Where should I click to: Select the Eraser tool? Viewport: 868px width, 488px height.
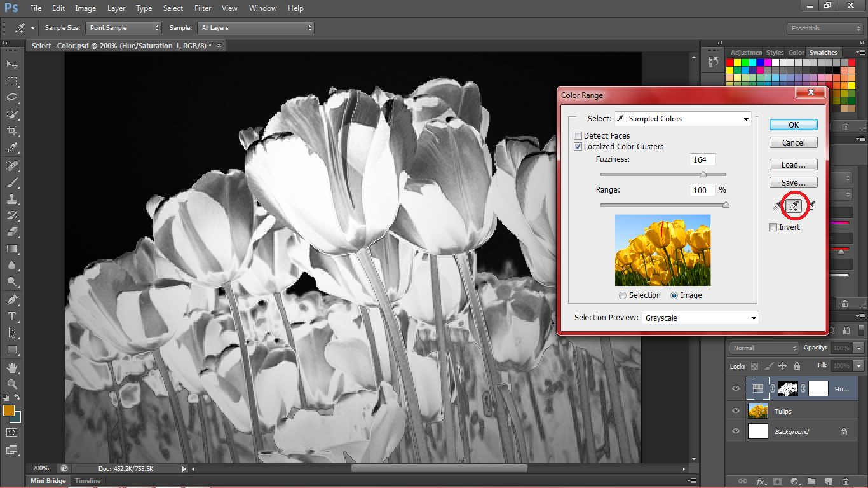(x=12, y=232)
